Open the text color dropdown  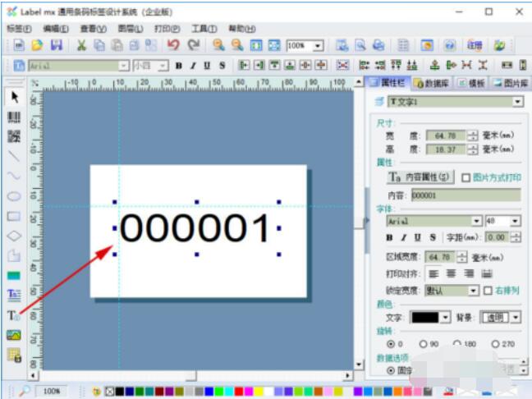coord(446,318)
